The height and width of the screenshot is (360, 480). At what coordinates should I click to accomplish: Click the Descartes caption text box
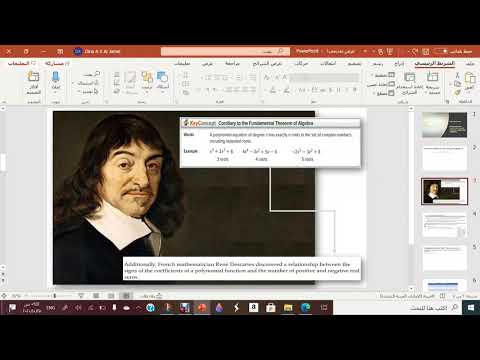tap(242, 269)
